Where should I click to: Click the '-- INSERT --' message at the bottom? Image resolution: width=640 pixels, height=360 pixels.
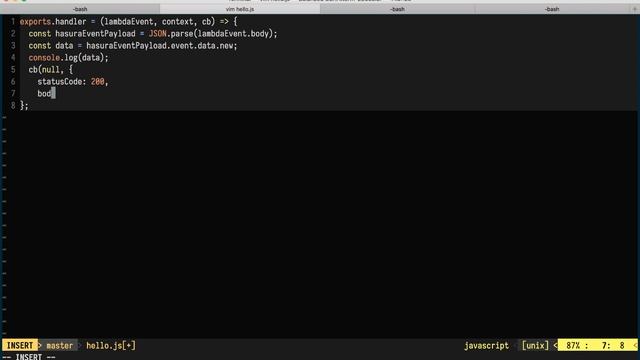[x=29, y=357]
